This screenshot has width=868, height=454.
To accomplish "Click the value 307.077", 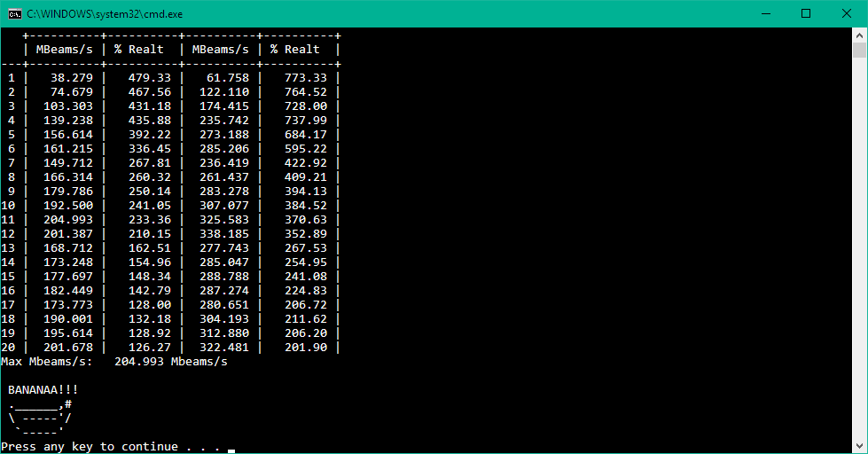I will tap(224, 206).
